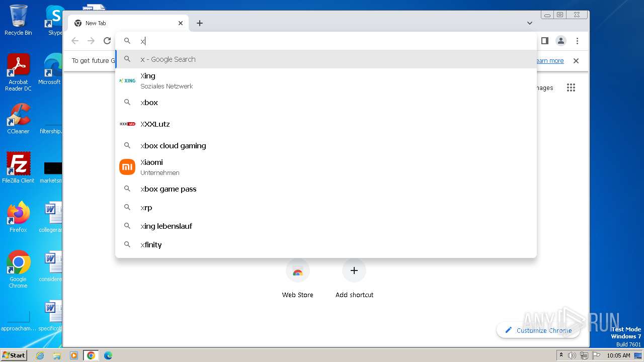The height and width of the screenshot is (362, 644).
Task: Dismiss the infobar with its X
Action: pyautogui.click(x=576, y=61)
